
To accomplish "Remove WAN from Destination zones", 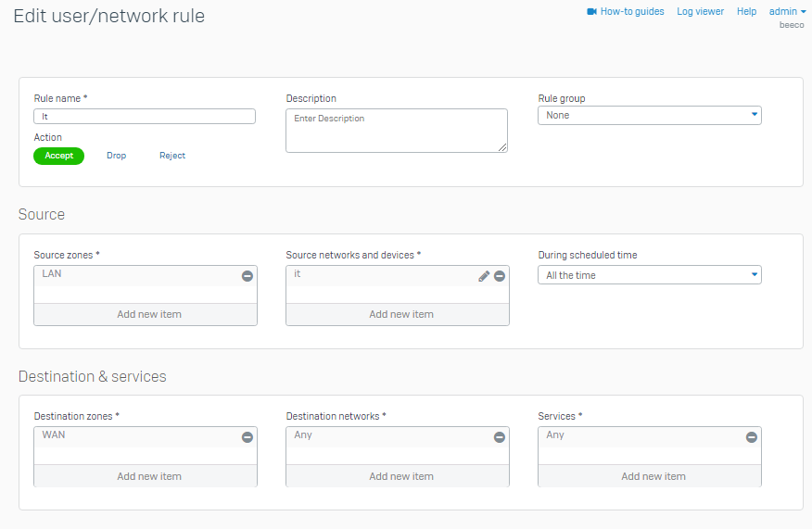I will pyautogui.click(x=247, y=437).
